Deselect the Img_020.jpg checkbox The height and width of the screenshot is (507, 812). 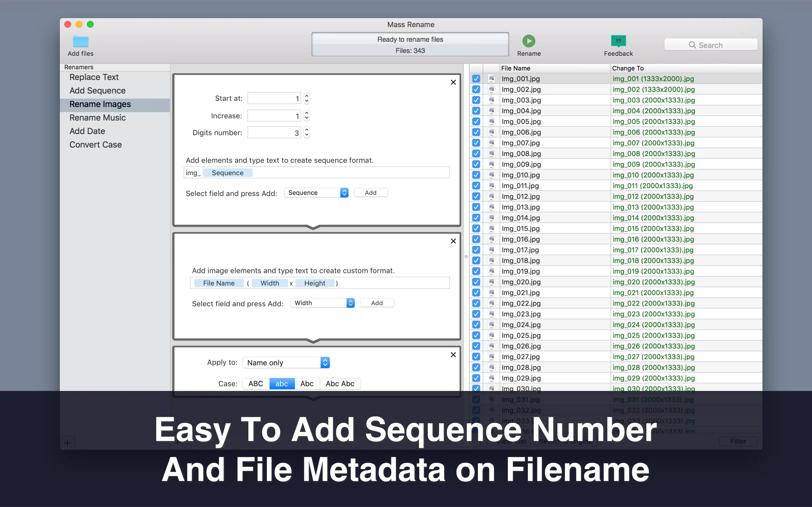pos(476,282)
